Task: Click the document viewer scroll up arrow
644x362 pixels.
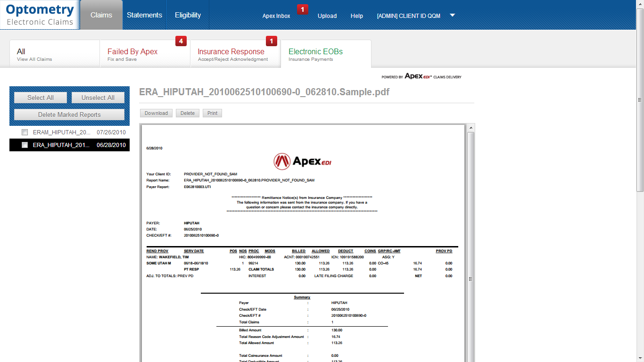Action: click(x=471, y=128)
